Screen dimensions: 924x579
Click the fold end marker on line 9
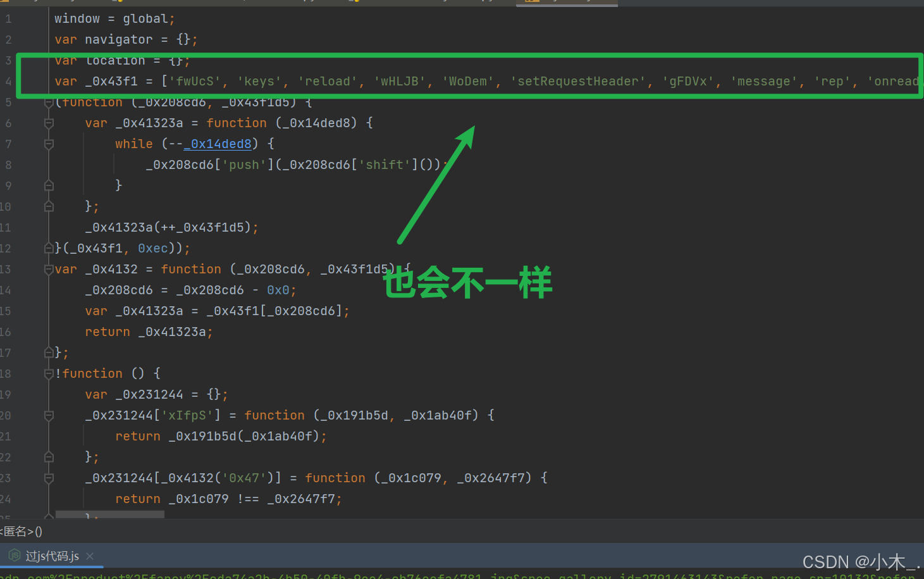[x=49, y=186]
